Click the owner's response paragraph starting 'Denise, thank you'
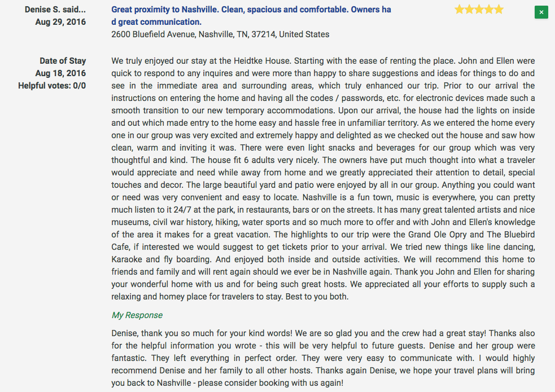Image resolution: width=555 pixels, height=392 pixels. (x=323, y=358)
